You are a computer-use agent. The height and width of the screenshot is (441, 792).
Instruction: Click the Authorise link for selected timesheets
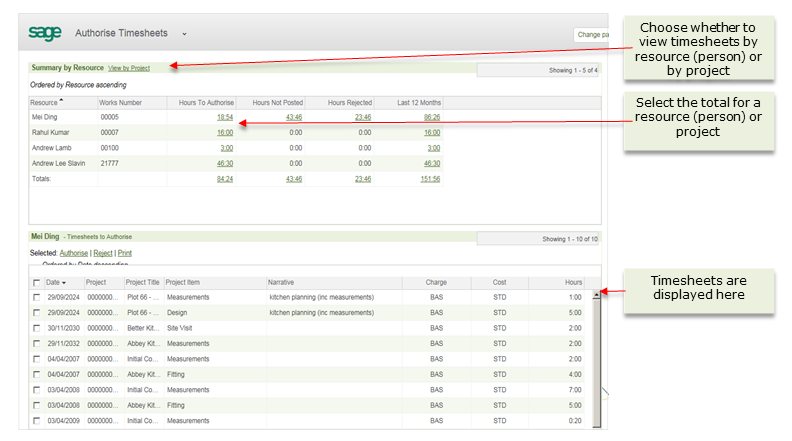pyautogui.click(x=74, y=253)
